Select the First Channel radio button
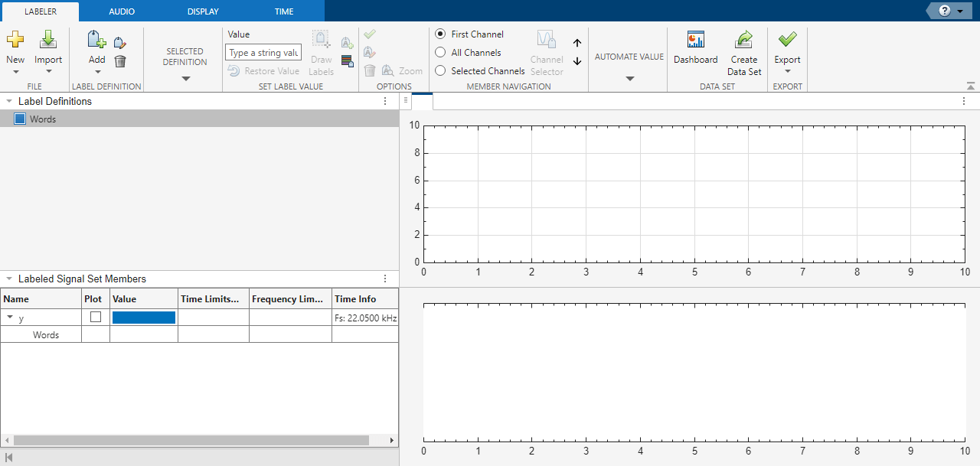The width and height of the screenshot is (980, 466). click(440, 34)
